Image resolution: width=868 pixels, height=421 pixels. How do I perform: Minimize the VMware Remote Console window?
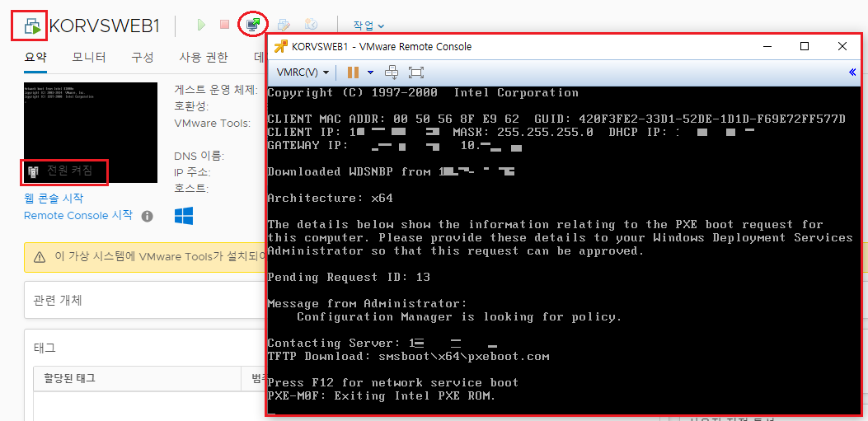tap(767, 46)
